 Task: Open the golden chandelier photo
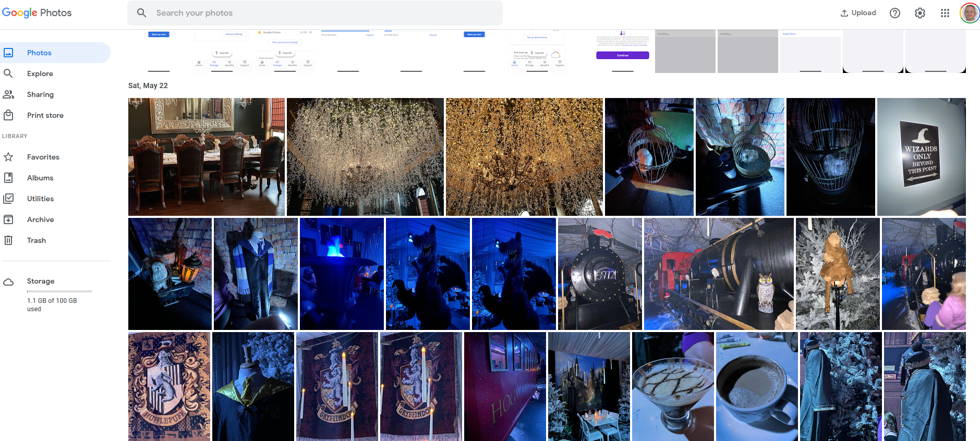(524, 157)
